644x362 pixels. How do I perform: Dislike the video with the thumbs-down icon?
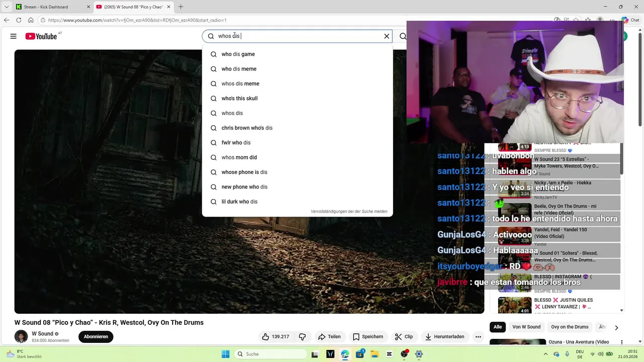pyautogui.click(x=302, y=337)
